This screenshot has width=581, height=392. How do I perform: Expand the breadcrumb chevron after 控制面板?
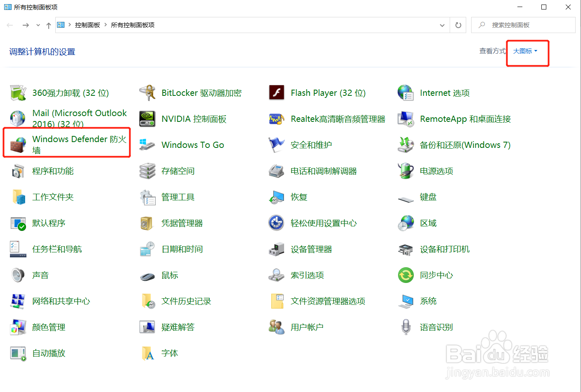point(106,25)
